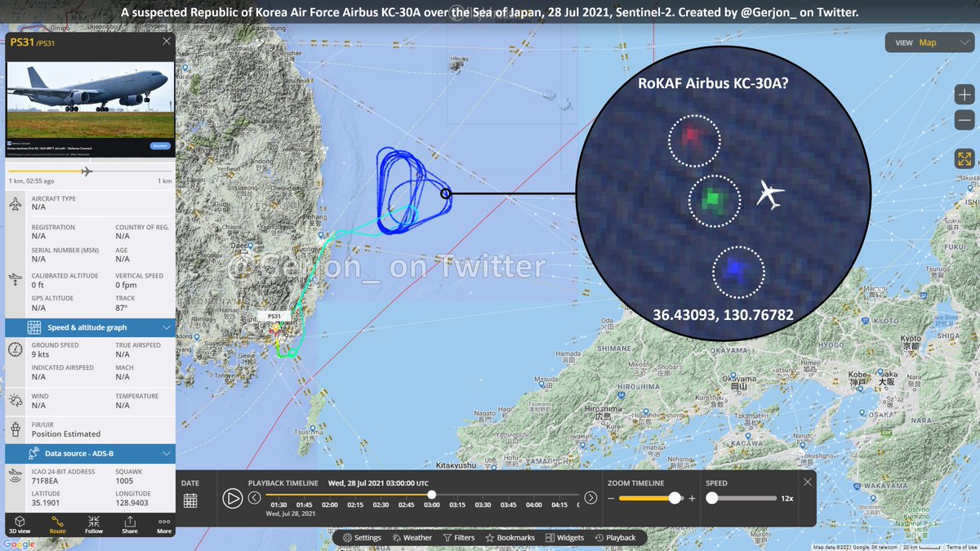The width and height of the screenshot is (980, 551).
Task: Open Bookmarks from bottom toolbar
Action: tap(510, 538)
